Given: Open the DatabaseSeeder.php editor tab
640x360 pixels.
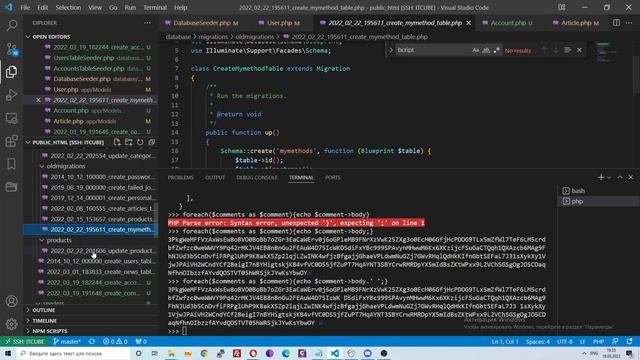Looking at the screenshot, I should coord(205,23).
